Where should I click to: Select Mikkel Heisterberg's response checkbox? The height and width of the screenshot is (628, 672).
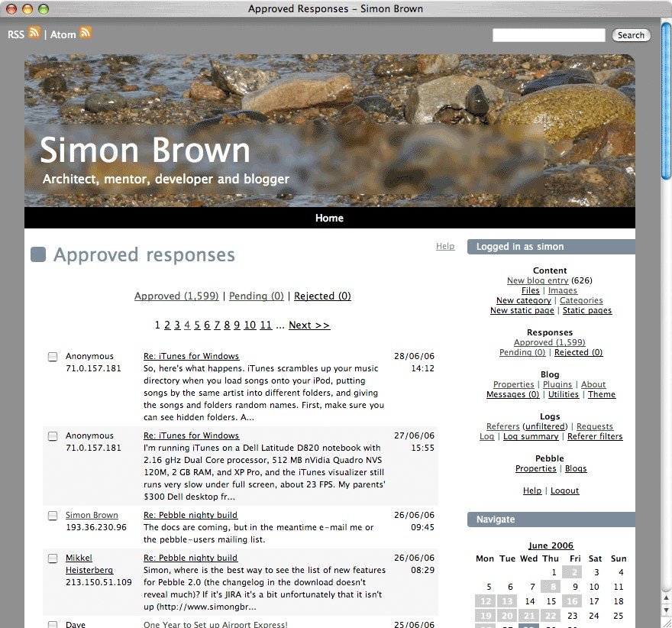coord(52,558)
